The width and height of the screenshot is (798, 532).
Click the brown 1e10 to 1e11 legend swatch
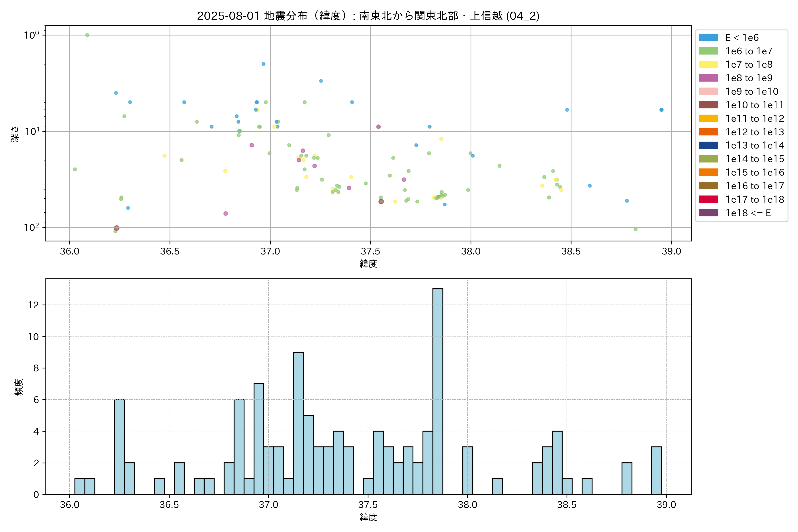pos(708,105)
